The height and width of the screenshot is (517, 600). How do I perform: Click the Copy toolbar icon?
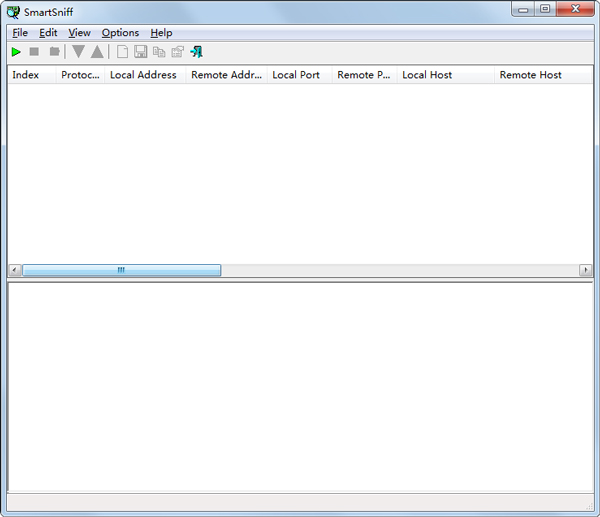159,52
